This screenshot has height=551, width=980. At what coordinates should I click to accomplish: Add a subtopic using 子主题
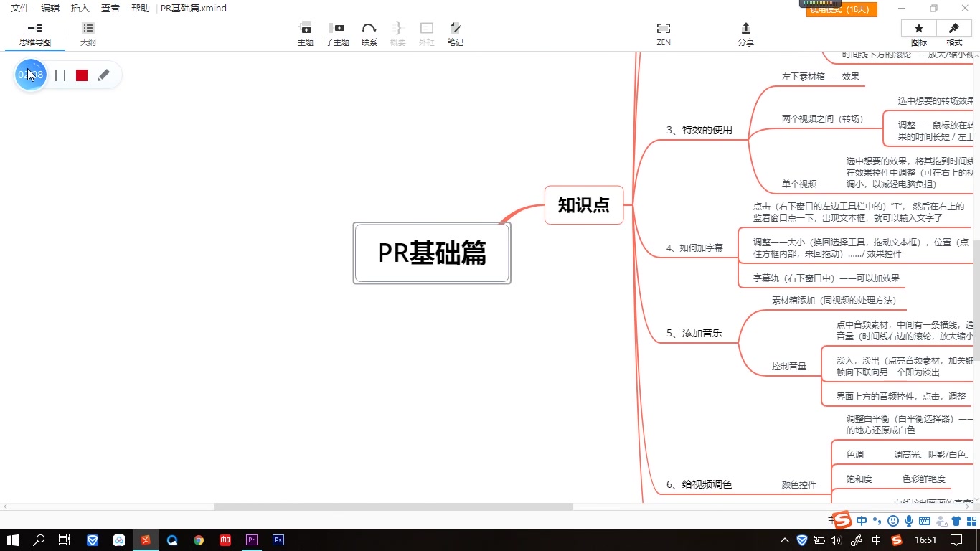336,34
